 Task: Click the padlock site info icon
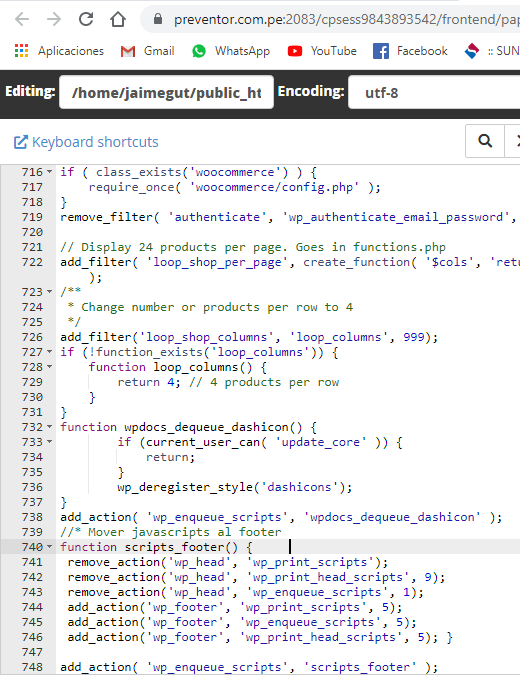pyautogui.click(x=158, y=19)
